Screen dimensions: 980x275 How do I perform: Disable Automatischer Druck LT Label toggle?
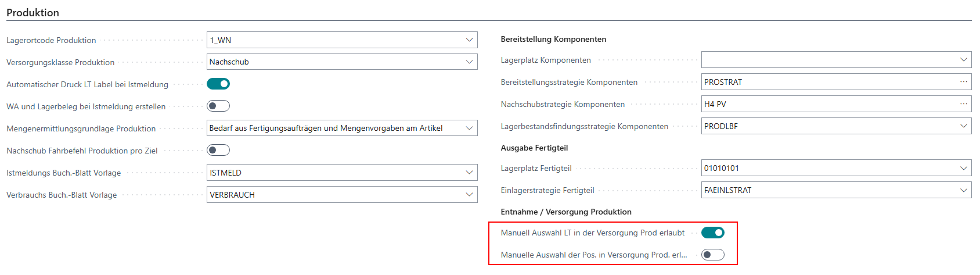click(x=218, y=84)
